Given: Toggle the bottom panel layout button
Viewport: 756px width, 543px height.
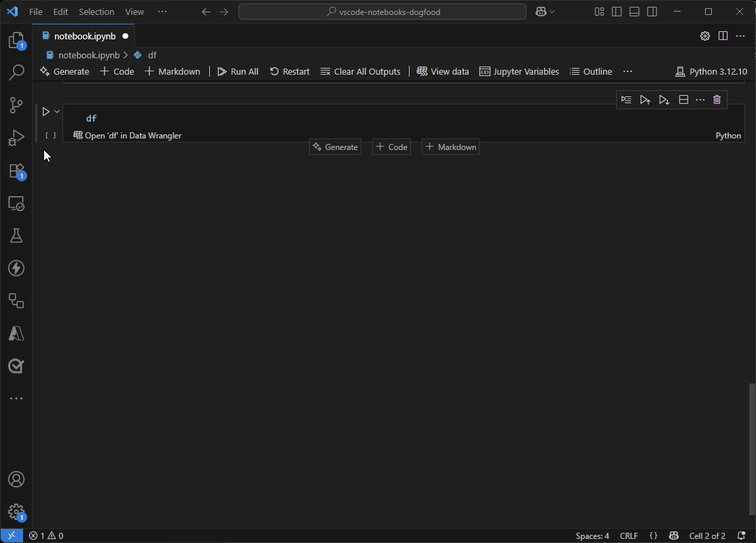Looking at the screenshot, I should (634, 12).
